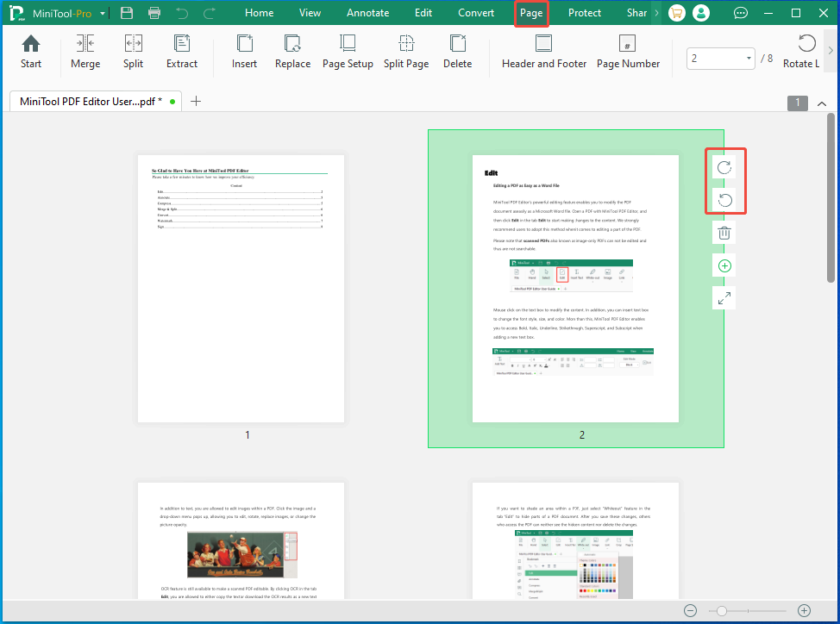Open the Page Number tool
Image resolution: width=840 pixels, height=624 pixels.
[628, 52]
